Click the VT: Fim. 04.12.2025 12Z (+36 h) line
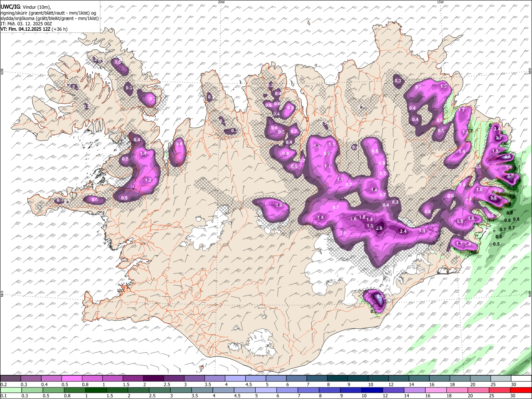Screen dimensions: 532x399 click(34, 29)
